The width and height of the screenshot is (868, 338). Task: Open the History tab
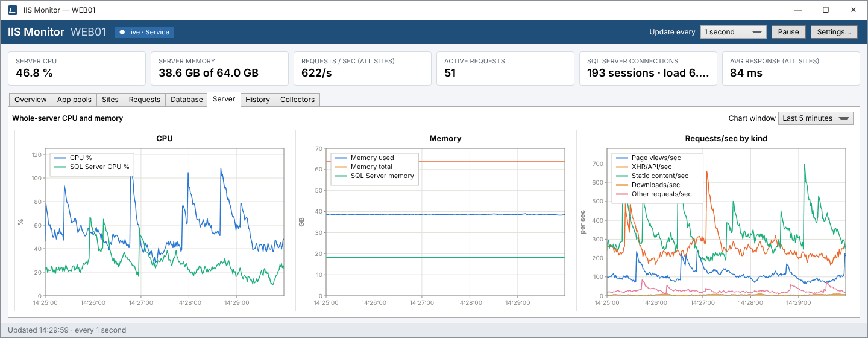(x=257, y=100)
